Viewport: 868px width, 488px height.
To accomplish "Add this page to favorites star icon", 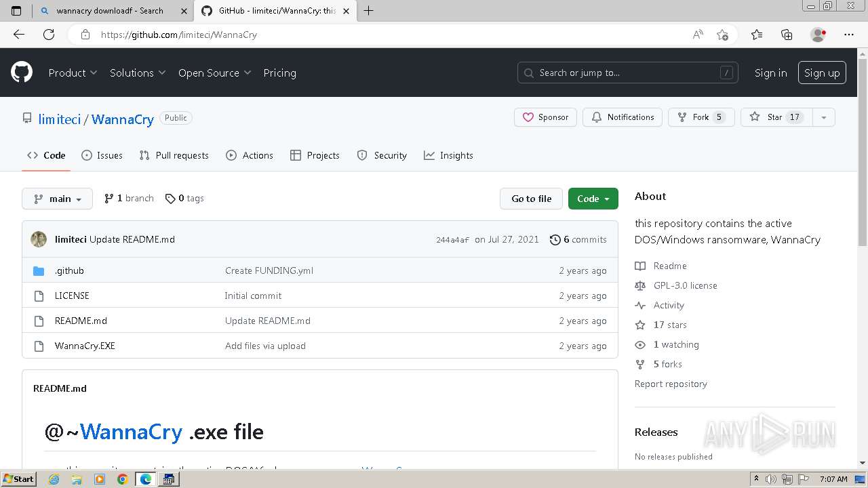I will (722, 35).
